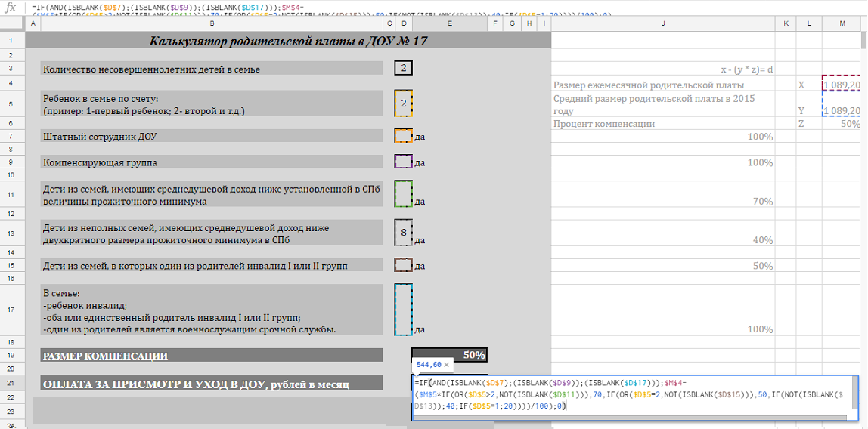The width and height of the screenshot is (868, 429).
Task: Select the 'Штатный сотрудник ДОУ' input cell
Action: [x=404, y=135]
